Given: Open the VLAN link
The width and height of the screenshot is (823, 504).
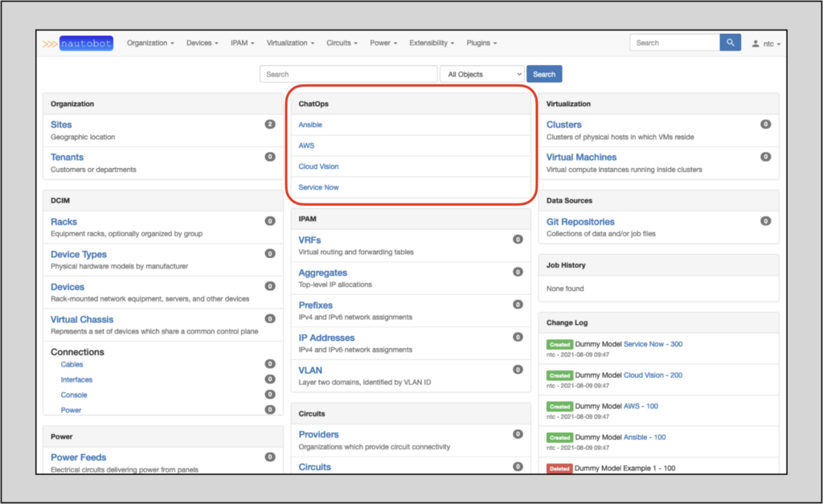Looking at the screenshot, I should (310, 370).
